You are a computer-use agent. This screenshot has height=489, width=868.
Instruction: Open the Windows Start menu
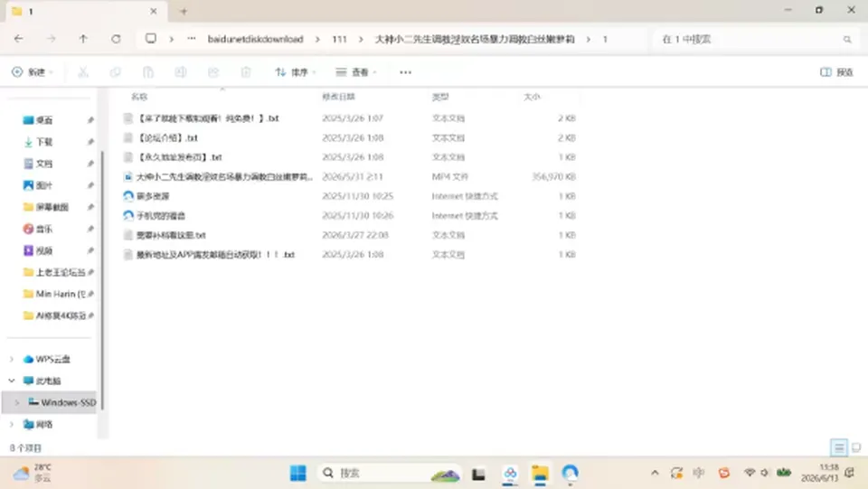[x=297, y=473]
